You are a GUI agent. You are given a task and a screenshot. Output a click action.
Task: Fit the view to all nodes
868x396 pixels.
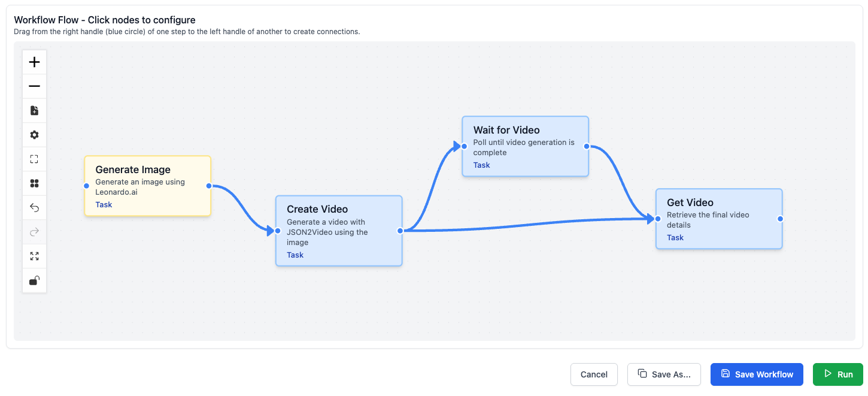click(34, 159)
